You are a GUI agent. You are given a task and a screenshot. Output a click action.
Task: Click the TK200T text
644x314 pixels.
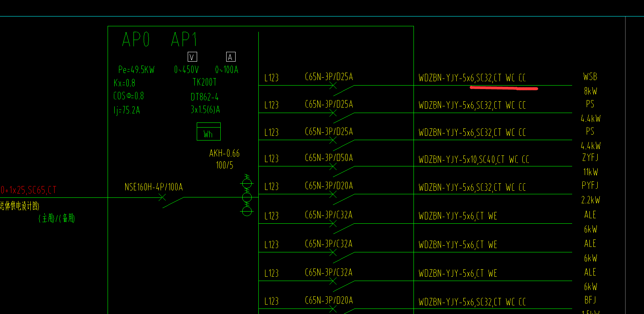[x=205, y=82]
